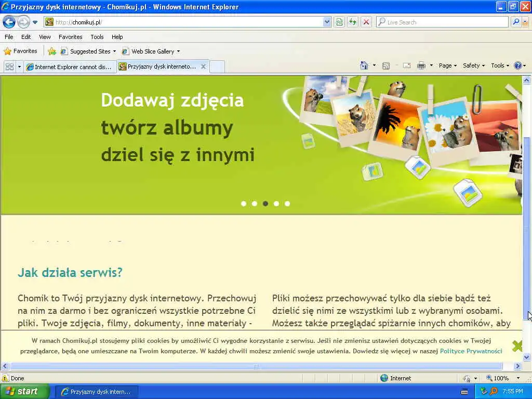Viewport: 532px width, 399px height.
Task: Click the 100% zoom level button
Action: [x=497, y=378]
